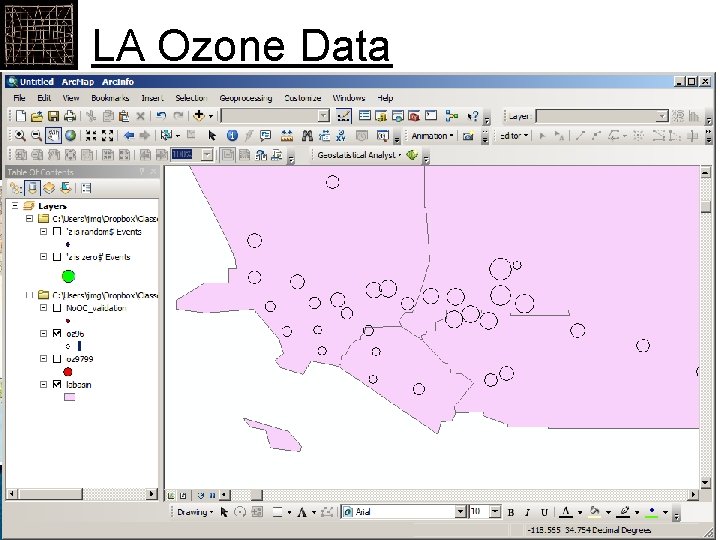Click the pink labasin fill swatch

[69, 397]
